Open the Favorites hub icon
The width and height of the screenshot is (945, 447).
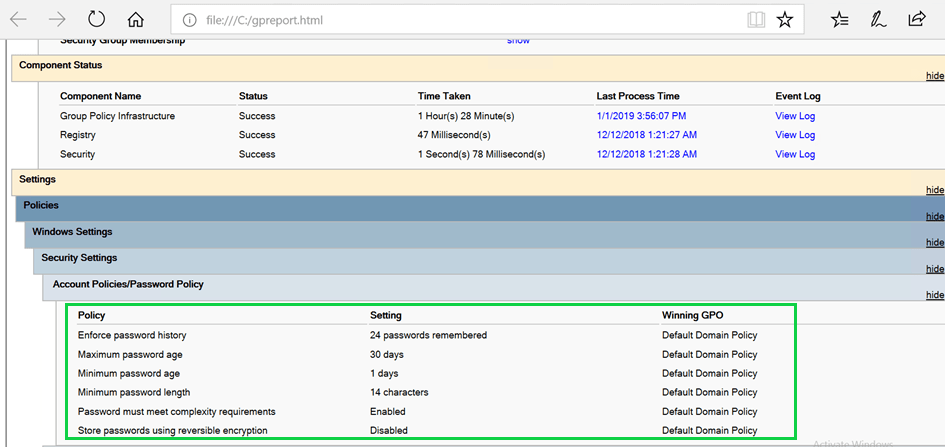(839, 19)
